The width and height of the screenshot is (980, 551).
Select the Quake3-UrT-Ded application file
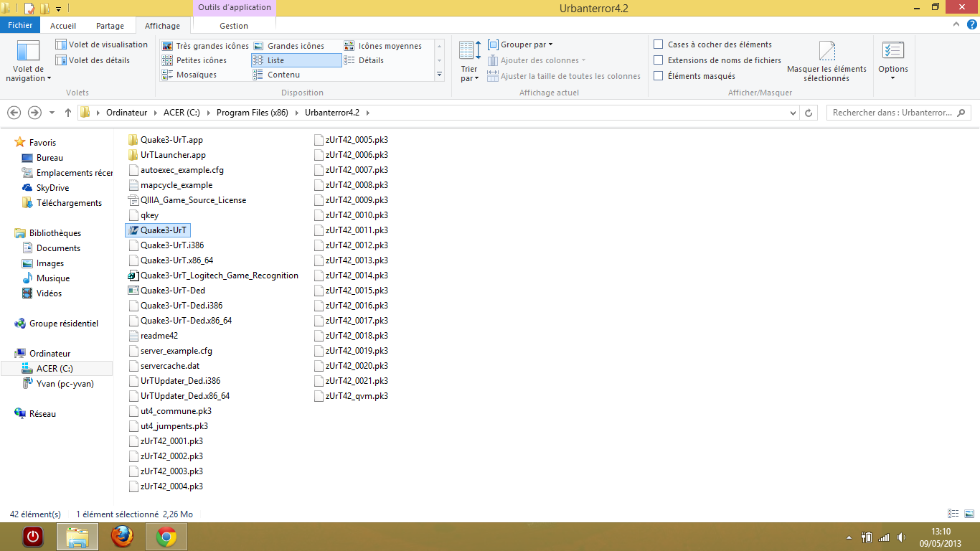point(166,291)
